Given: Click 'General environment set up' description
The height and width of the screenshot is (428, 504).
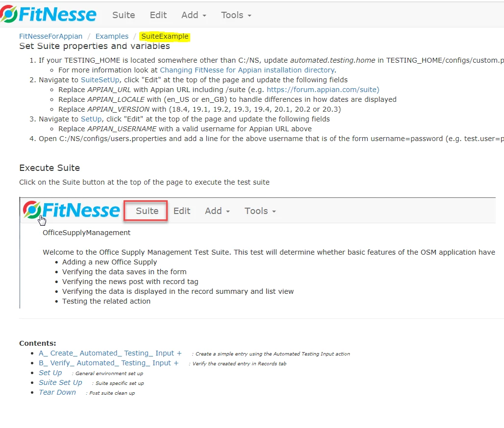Looking at the screenshot, I should (109, 374).
